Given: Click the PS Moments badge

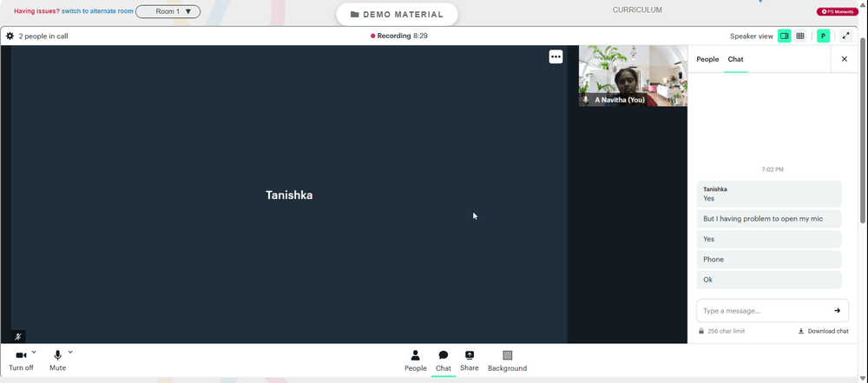Looking at the screenshot, I should coord(837,11).
